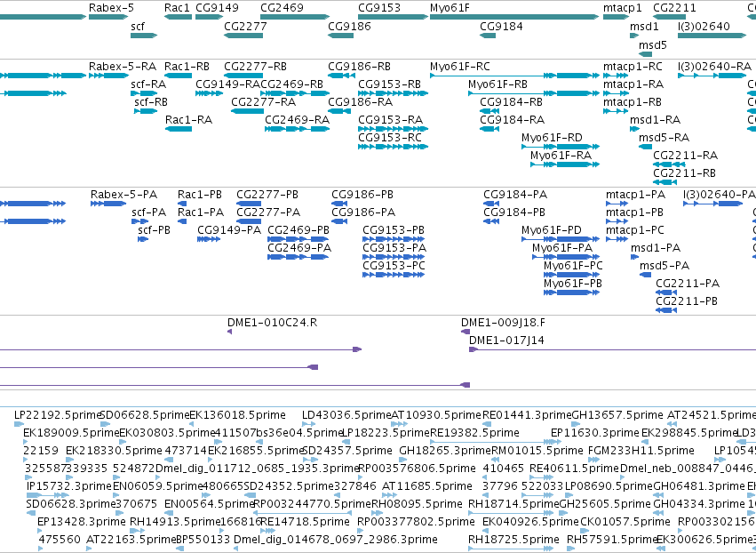Select the CG9186 gene label
This screenshot has width=756, height=553.
(349, 26)
